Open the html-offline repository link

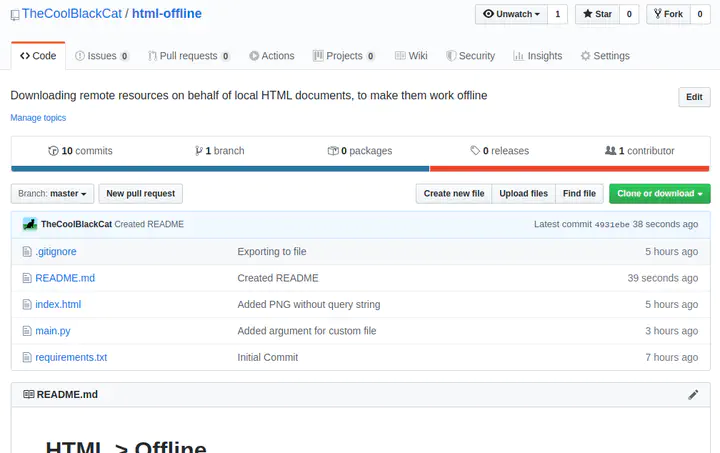[x=167, y=14]
